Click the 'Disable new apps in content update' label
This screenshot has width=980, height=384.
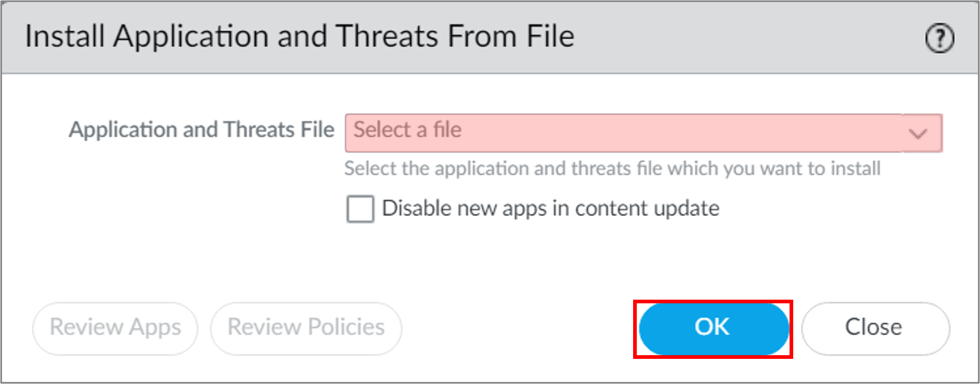coord(550,209)
